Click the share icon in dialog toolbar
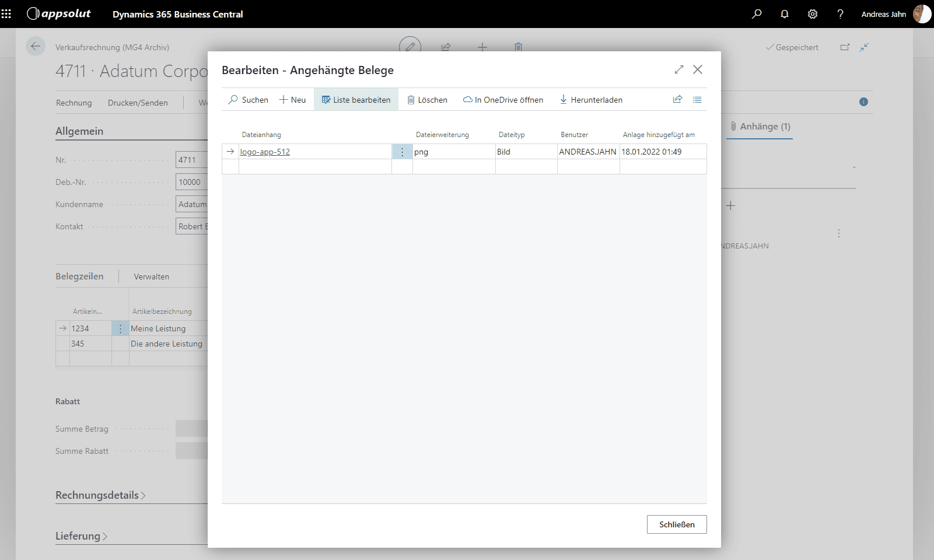934x560 pixels. pyautogui.click(x=677, y=100)
